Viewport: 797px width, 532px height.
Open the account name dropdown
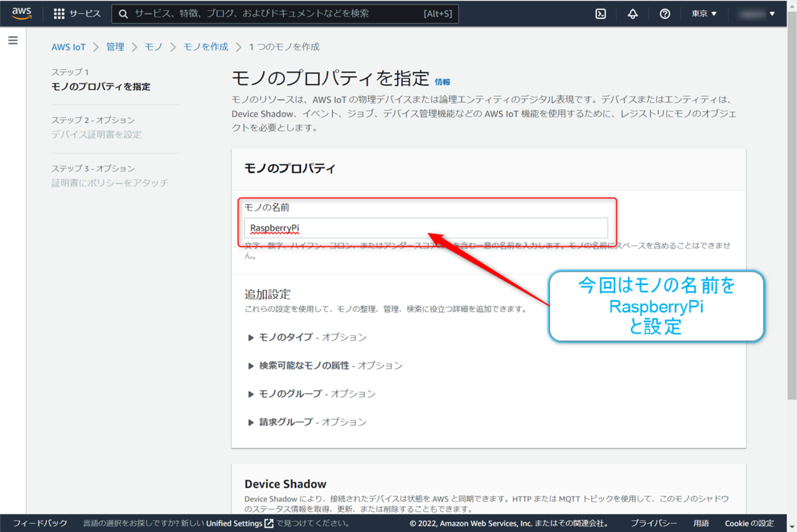(756, 13)
